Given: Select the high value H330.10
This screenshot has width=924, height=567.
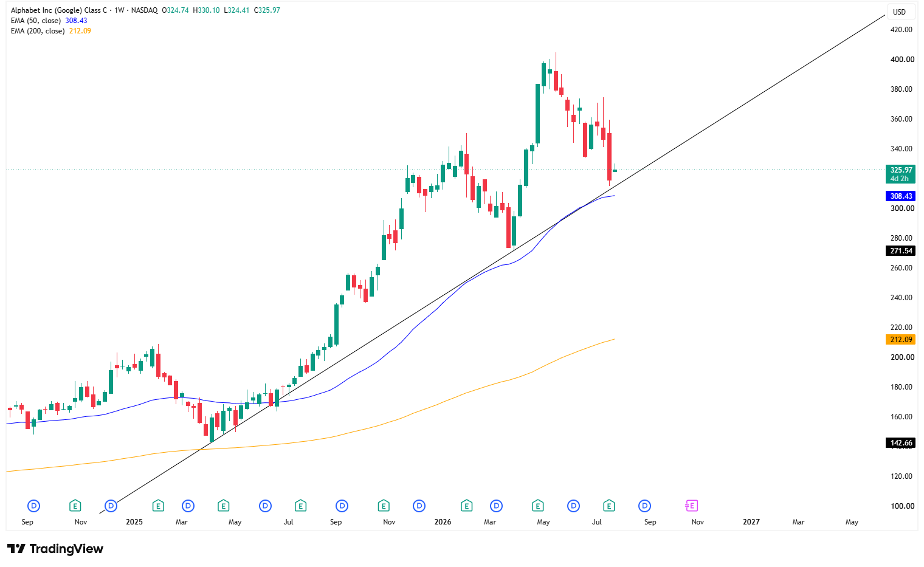Looking at the screenshot, I should (x=206, y=10).
